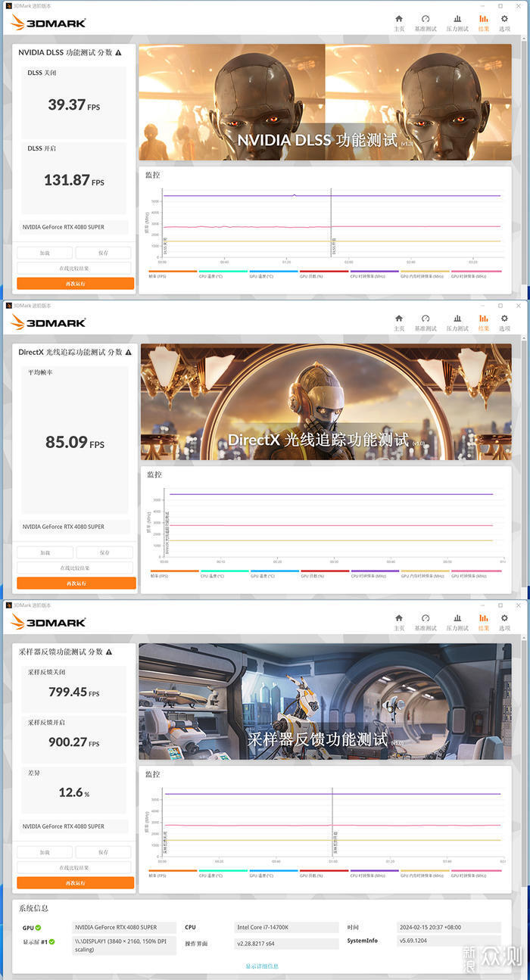Click CPU 温度 color legend in the DirectX chart
This screenshot has width=530, height=980.
pos(224,574)
